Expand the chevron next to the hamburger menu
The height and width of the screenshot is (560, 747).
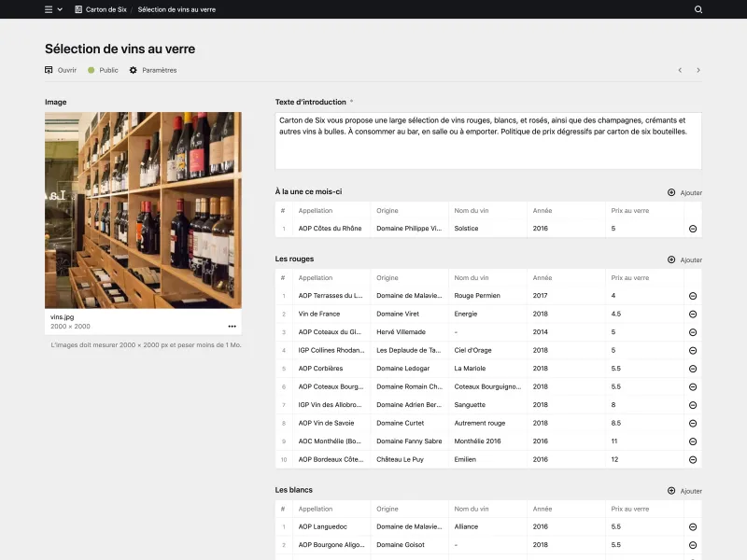[58, 10]
